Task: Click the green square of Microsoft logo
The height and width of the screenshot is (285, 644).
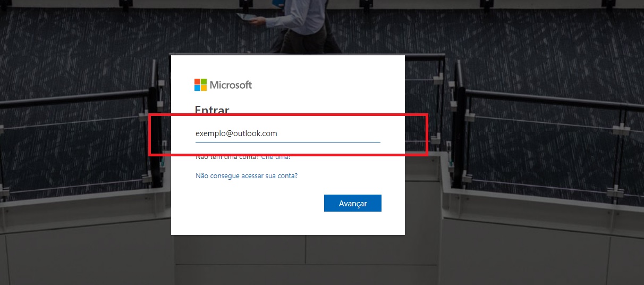Action: [x=204, y=81]
